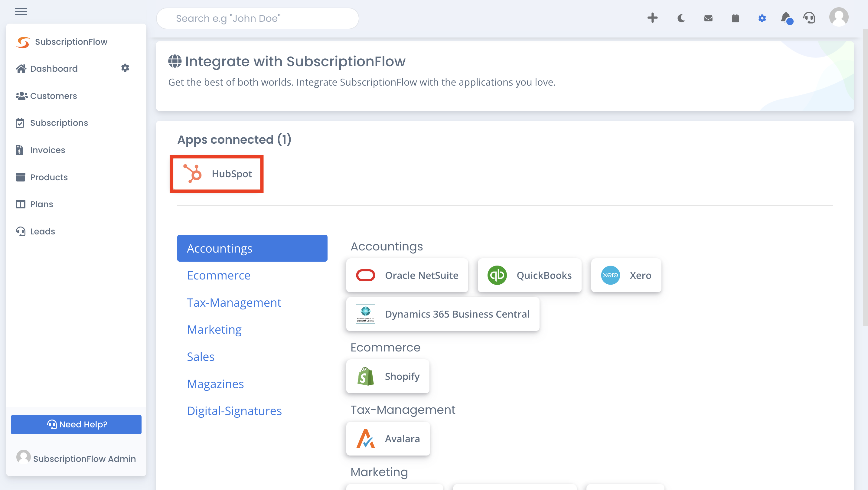868x490 pixels.
Task: Click the SubscriptionFlow logo icon
Action: pyautogui.click(x=23, y=42)
